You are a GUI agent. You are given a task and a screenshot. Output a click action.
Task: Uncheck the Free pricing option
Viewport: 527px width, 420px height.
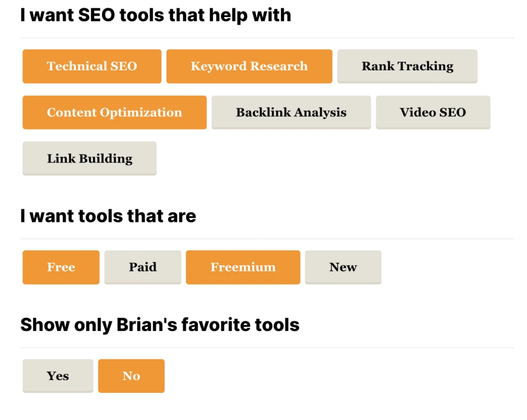pyautogui.click(x=61, y=267)
